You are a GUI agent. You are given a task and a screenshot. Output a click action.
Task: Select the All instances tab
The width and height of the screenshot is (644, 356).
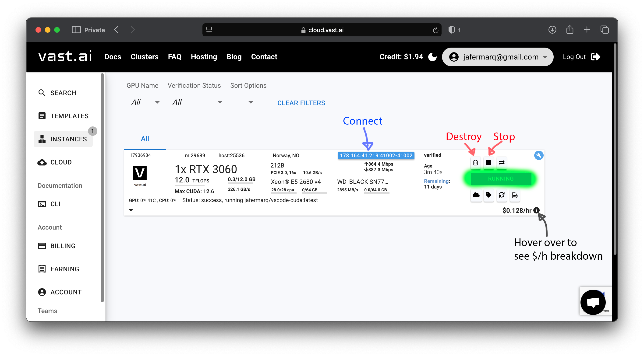pyautogui.click(x=145, y=138)
